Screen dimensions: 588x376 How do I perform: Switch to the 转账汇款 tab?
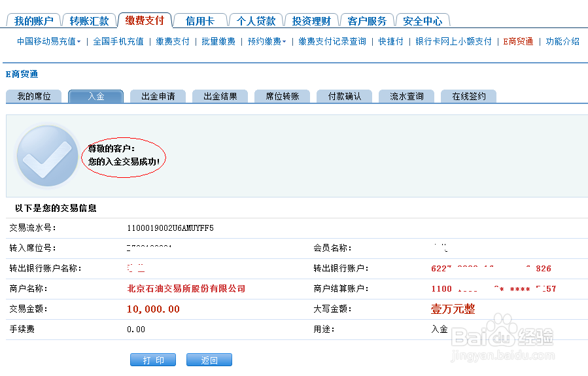point(89,21)
